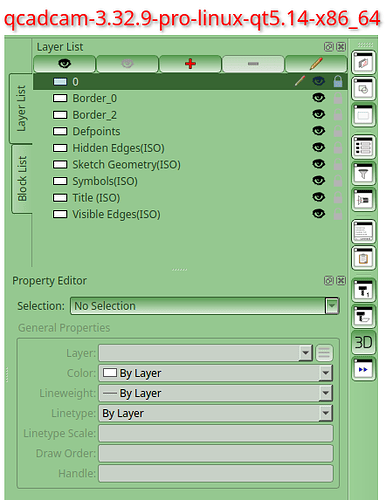385x500 pixels.
Task: Float the Property Editor panel
Action: click(329, 281)
